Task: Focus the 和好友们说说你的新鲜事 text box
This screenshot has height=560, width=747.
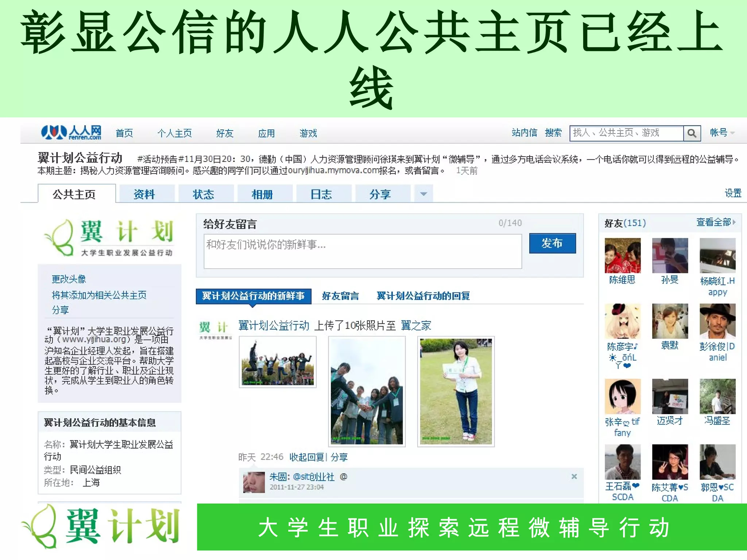Action: point(363,251)
